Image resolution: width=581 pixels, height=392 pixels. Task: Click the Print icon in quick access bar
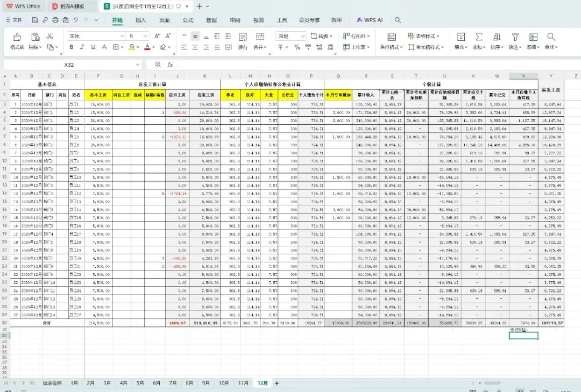pyautogui.click(x=55, y=20)
